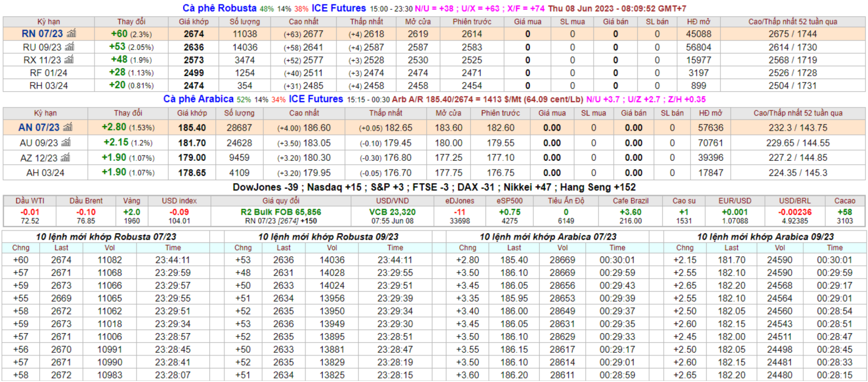Screen dimensions: 868x382
Task: Click the 'USD/VND' VCB 23,320 cell
Action: [x=392, y=212]
